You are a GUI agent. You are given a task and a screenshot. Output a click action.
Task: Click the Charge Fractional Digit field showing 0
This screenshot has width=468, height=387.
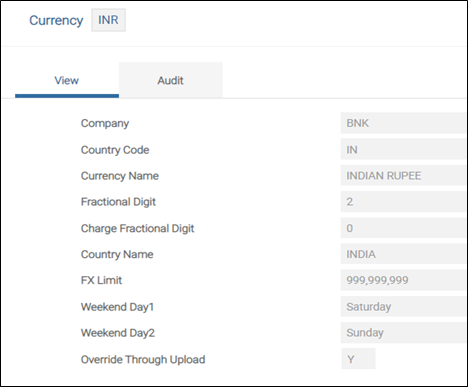pyautogui.click(x=403, y=228)
